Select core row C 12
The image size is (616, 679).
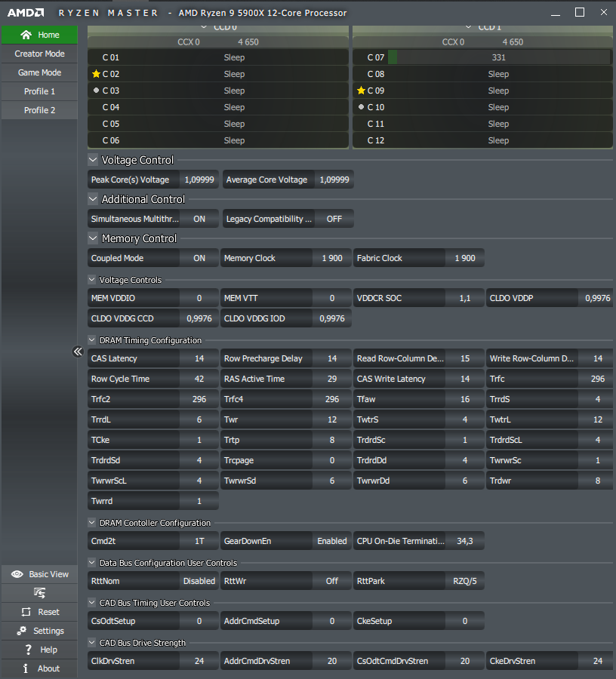(482, 140)
